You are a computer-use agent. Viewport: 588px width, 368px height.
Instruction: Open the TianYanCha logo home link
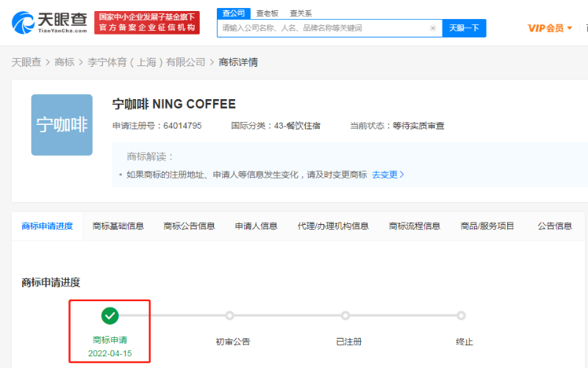tap(49, 23)
